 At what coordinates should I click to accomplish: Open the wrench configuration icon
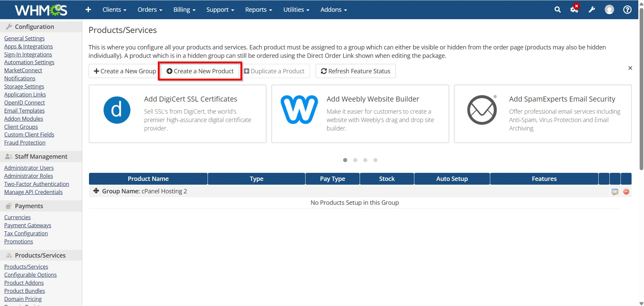coord(592,10)
